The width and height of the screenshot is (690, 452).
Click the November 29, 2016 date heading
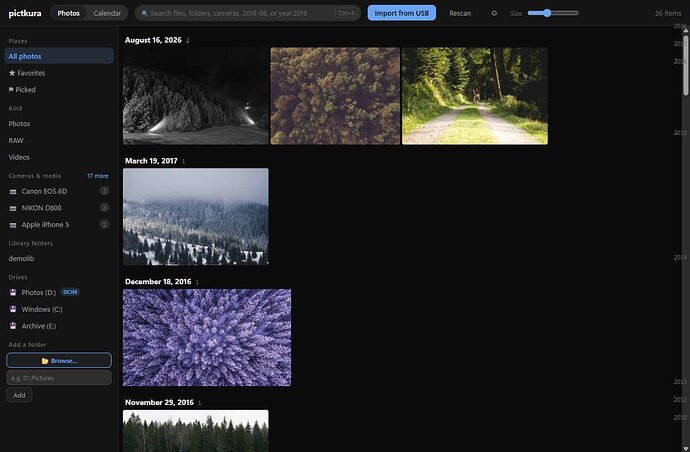(x=159, y=402)
